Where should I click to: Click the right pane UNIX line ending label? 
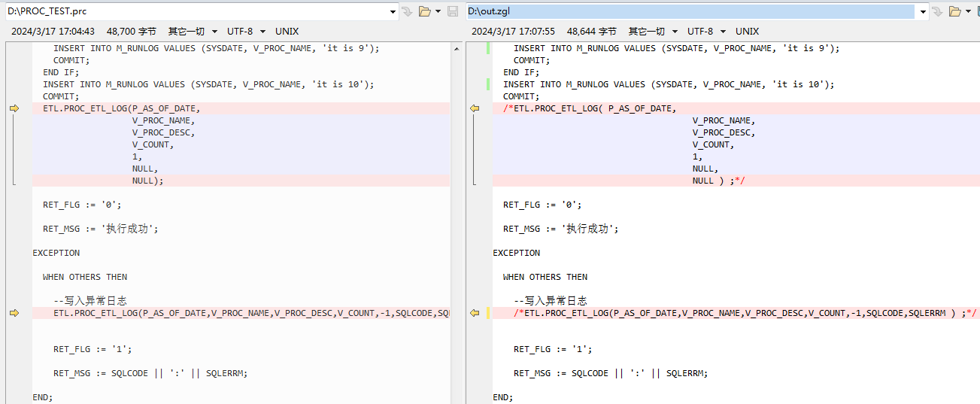pyautogui.click(x=747, y=31)
